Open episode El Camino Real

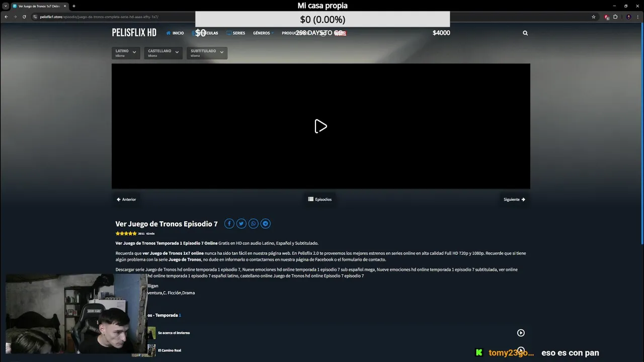[170, 350]
